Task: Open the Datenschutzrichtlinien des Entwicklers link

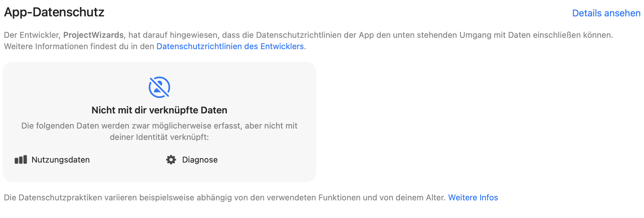Action: point(231,46)
